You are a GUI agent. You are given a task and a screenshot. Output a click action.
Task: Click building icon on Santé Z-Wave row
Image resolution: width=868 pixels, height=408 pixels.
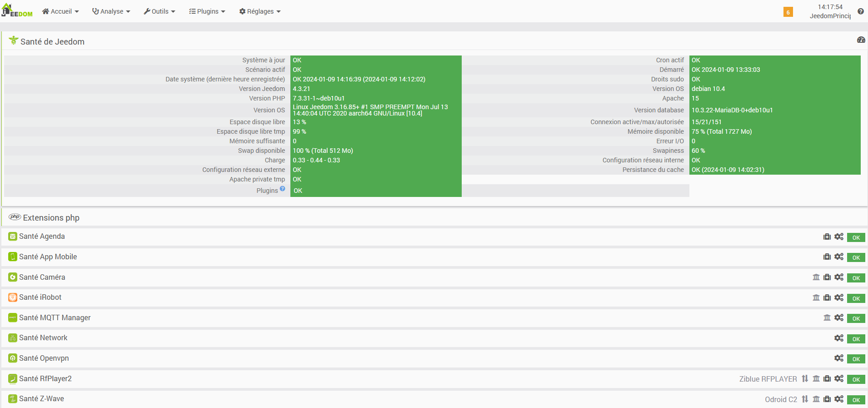tap(816, 399)
